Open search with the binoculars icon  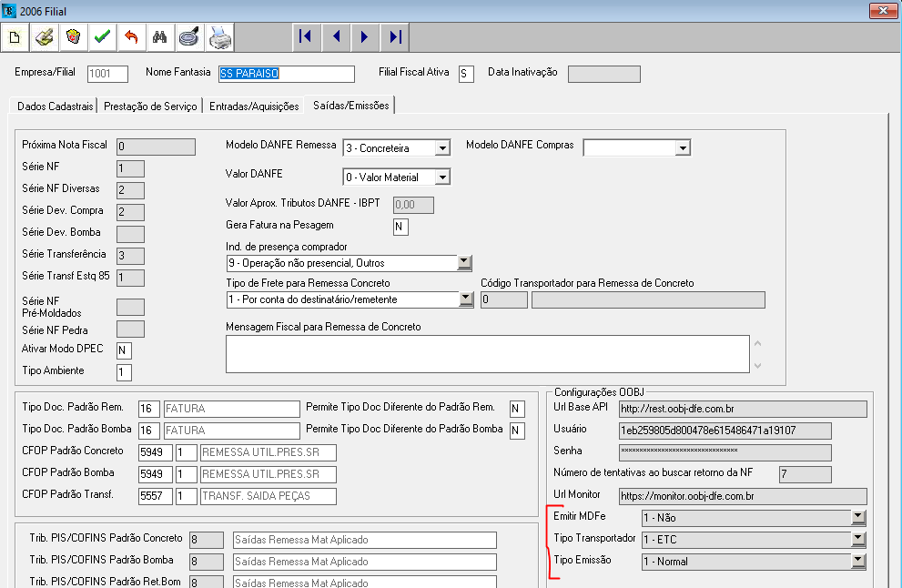click(x=160, y=37)
